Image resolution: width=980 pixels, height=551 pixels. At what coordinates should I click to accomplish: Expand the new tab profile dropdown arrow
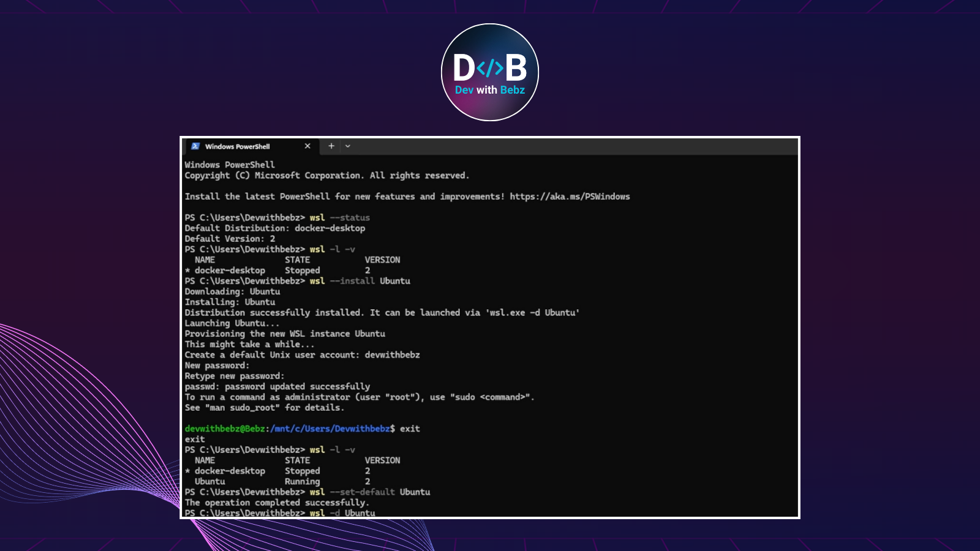pos(348,146)
